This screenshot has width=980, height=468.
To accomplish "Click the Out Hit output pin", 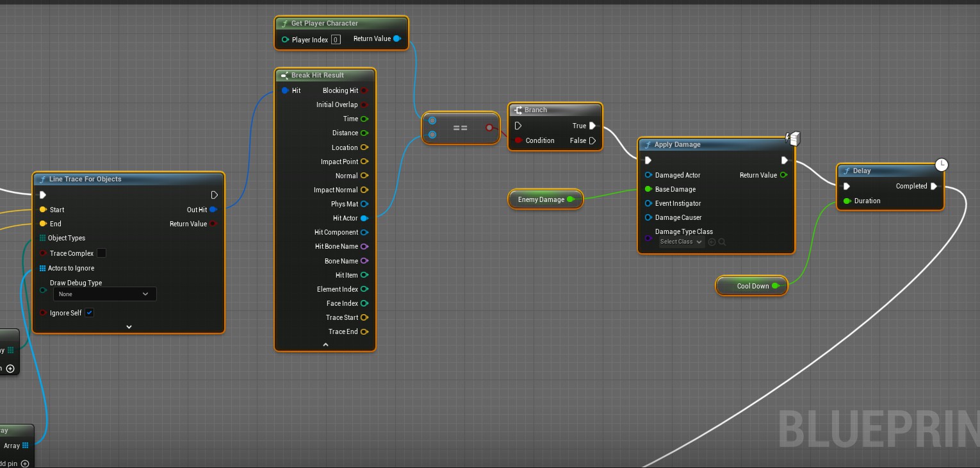I will pos(213,210).
